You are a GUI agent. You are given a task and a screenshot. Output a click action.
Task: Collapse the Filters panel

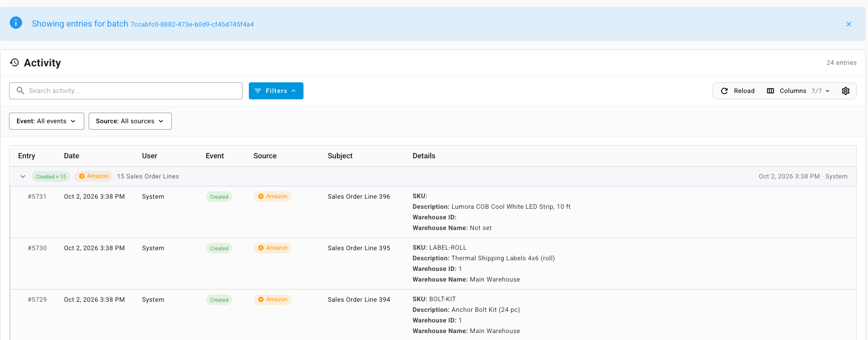(276, 91)
